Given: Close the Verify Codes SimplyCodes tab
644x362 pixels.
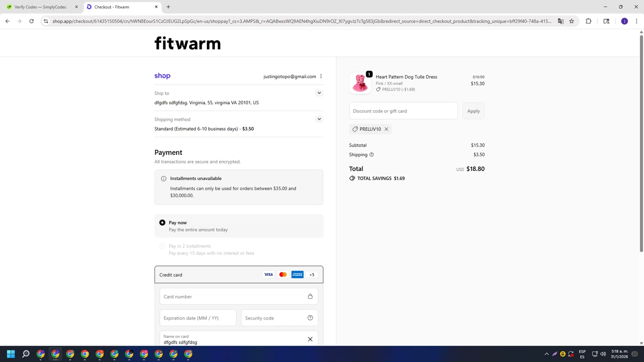Looking at the screenshot, I should point(76,7).
